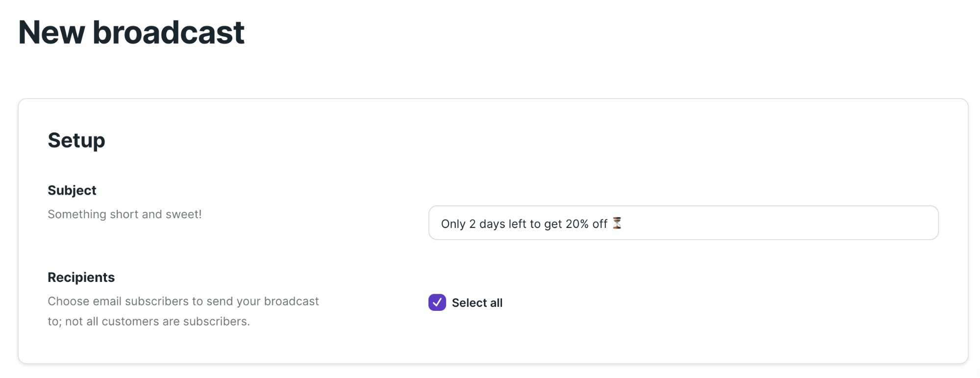The width and height of the screenshot is (980, 378).
Task: Click the 'Subject' field label
Action: pyautogui.click(x=72, y=190)
